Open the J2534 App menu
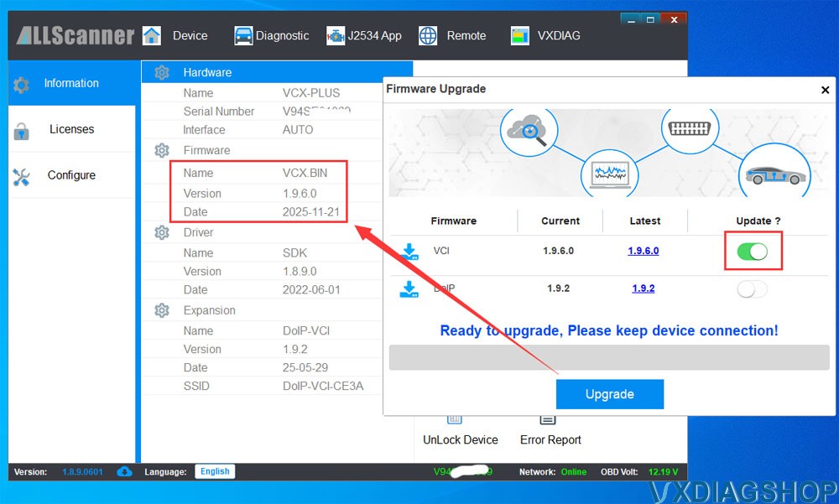839x504 pixels. (374, 36)
